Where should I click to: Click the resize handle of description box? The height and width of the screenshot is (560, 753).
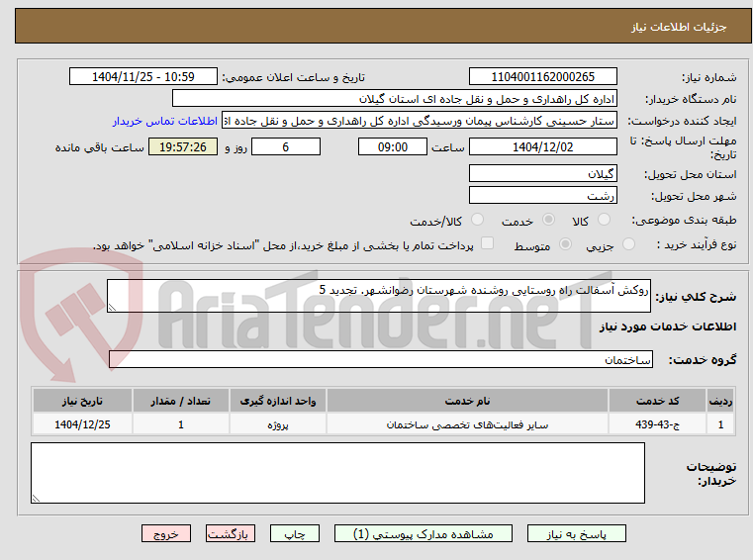click(x=112, y=308)
